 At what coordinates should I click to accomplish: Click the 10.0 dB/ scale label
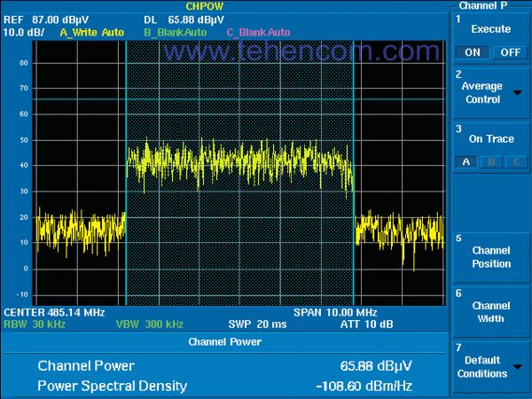(x=23, y=33)
